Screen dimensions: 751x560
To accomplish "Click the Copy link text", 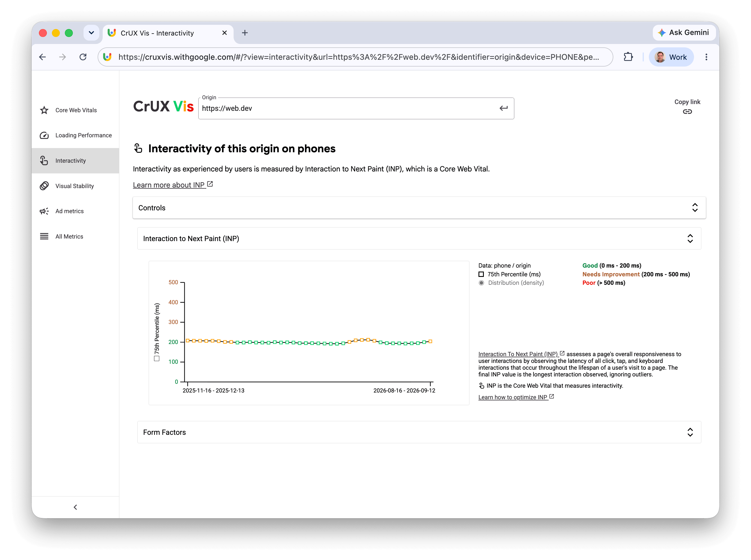I will pyautogui.click(x=687, y=102).
